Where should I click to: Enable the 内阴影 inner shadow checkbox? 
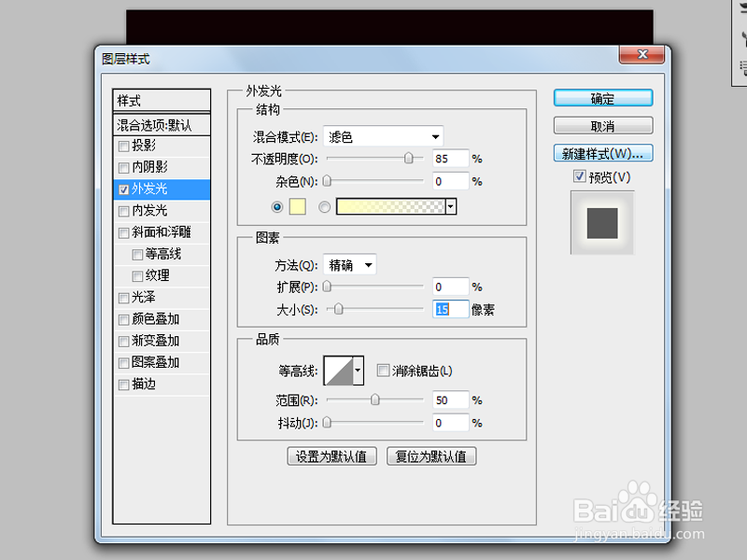[124, 168]
